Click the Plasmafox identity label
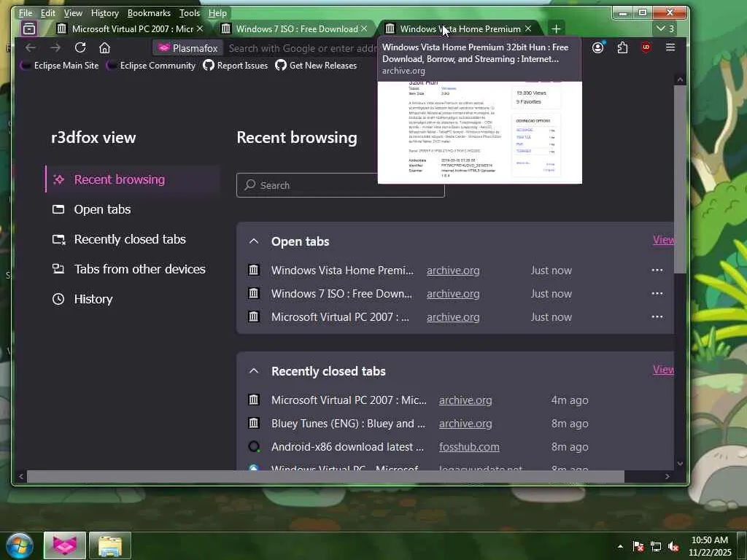This screenshot has height=560, width=747. [188, 48]
